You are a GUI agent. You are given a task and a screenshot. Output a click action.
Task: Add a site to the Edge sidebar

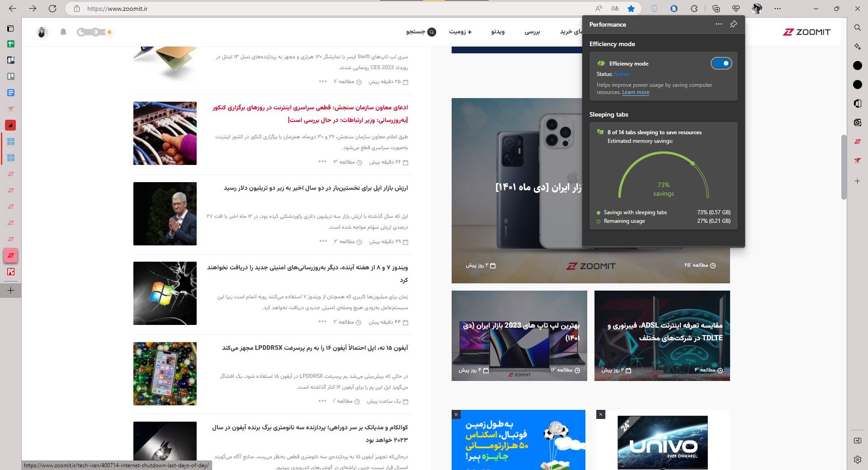coord(857,181)
